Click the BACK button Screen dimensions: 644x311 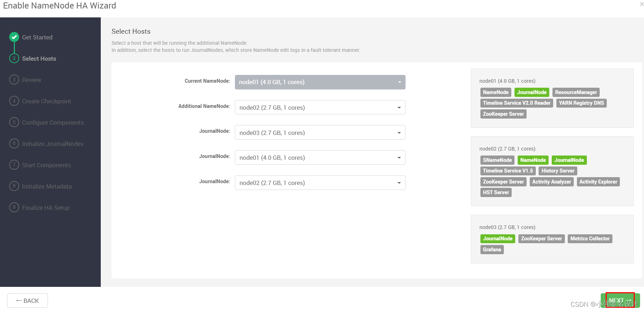tap(27, 301)
